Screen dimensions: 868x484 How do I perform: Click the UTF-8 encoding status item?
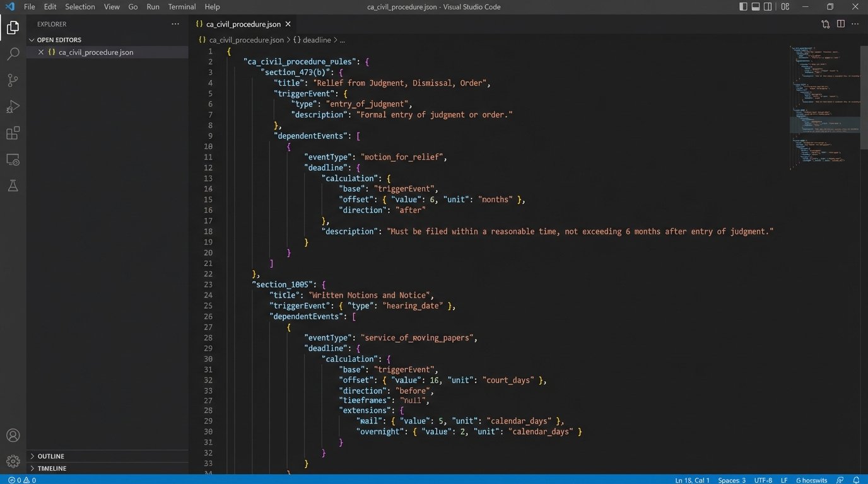tap(763, 480)
